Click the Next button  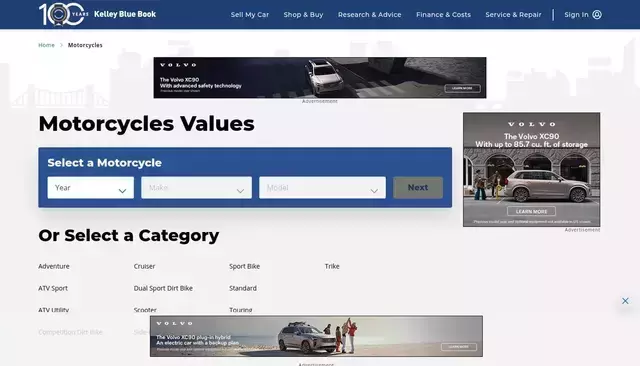pos(418,188)
